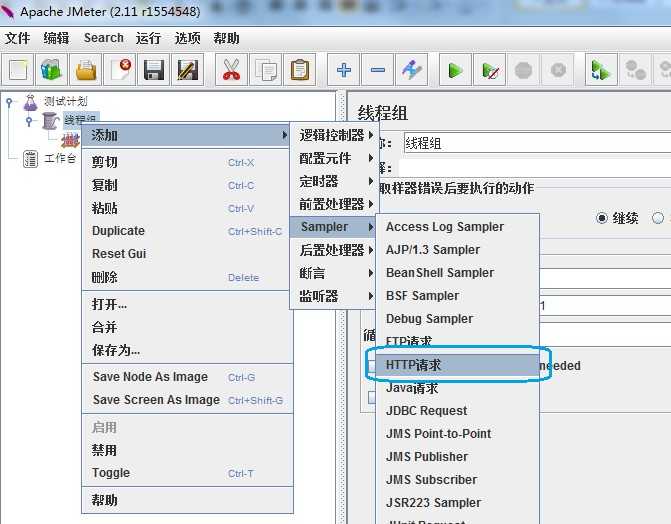Select the 工作台 workbench node

tap(50, 158)
